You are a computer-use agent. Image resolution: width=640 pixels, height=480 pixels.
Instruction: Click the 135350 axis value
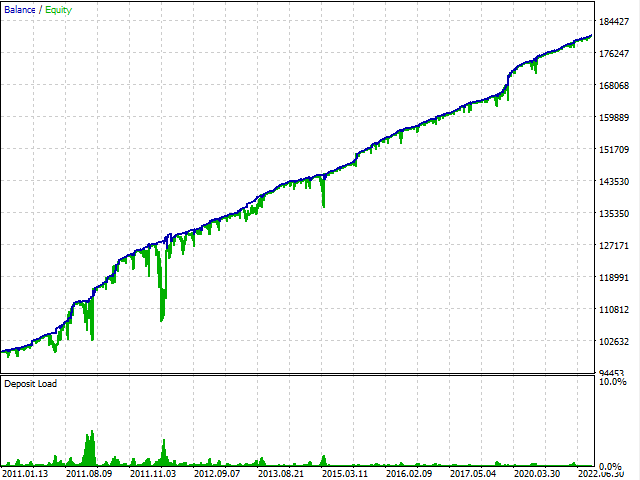tap(614, 213)
